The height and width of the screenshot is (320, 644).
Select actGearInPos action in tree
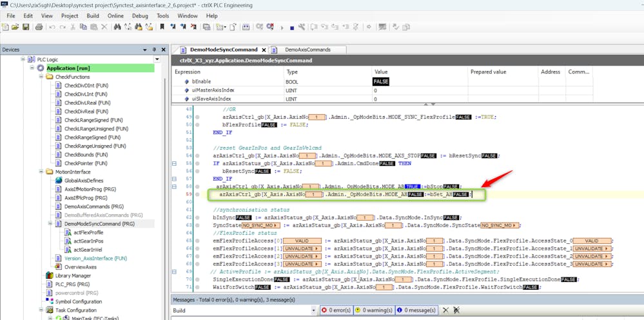coord(88,241)
